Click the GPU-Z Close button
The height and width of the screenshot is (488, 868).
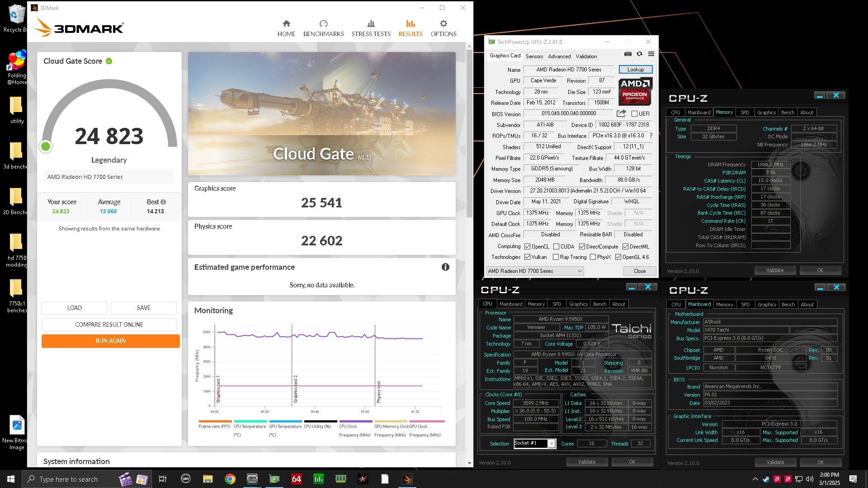click(639, 271)
